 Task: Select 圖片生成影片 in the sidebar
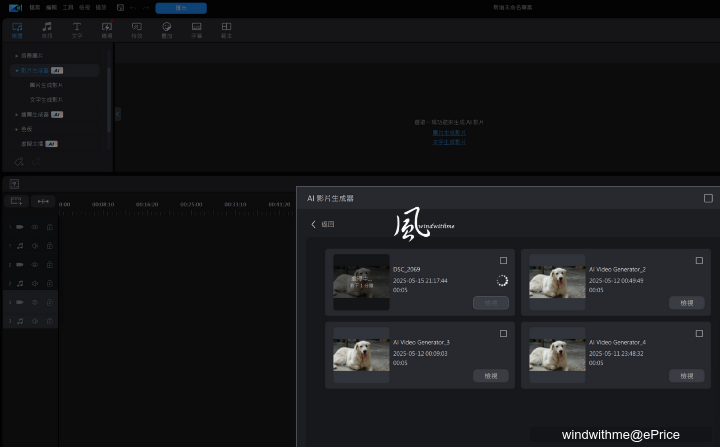[x=46, y=85]
